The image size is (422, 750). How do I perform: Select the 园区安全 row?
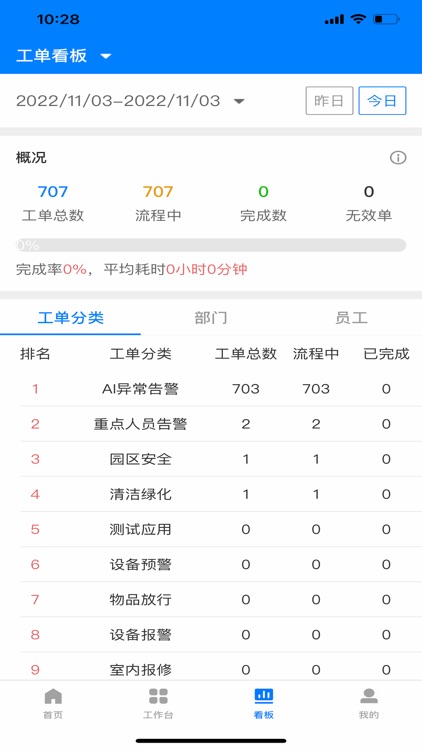point(211,459)
